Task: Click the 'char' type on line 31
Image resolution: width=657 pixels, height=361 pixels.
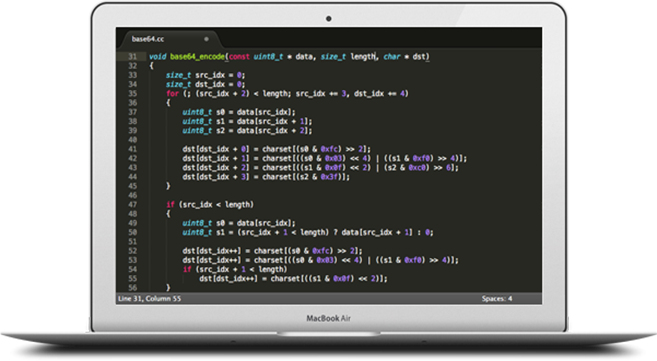Action: [x=392, y=57]
